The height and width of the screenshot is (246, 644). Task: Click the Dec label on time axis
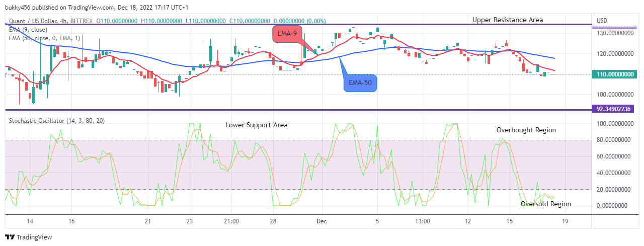(x=321, y=221)
